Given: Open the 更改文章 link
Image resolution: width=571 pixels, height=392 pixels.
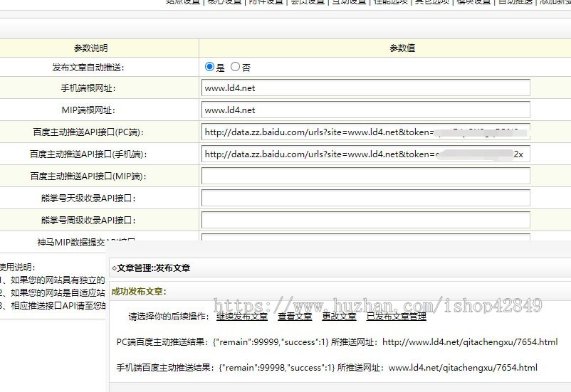Looking at the screenshot, I should tap(339, 317).
